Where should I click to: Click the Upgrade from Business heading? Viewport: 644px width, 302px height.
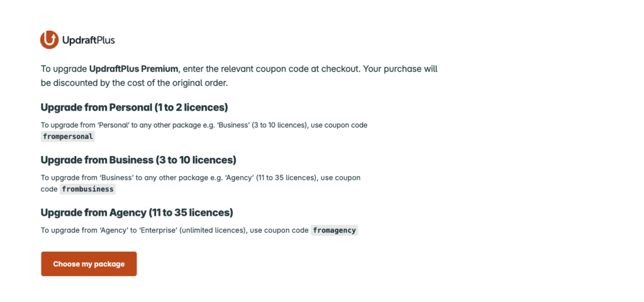tap(138, 160)
